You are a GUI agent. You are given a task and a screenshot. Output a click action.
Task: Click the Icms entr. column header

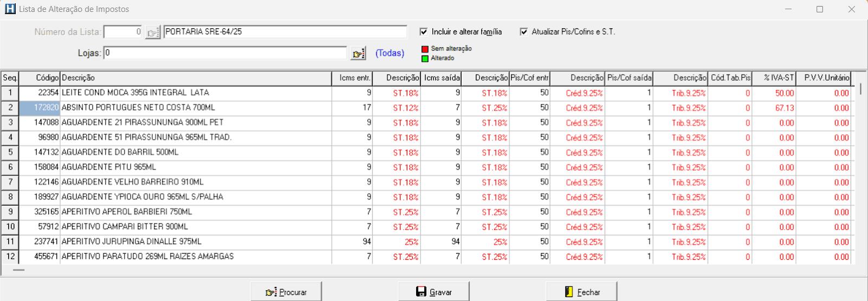click(x=352, y=78)
